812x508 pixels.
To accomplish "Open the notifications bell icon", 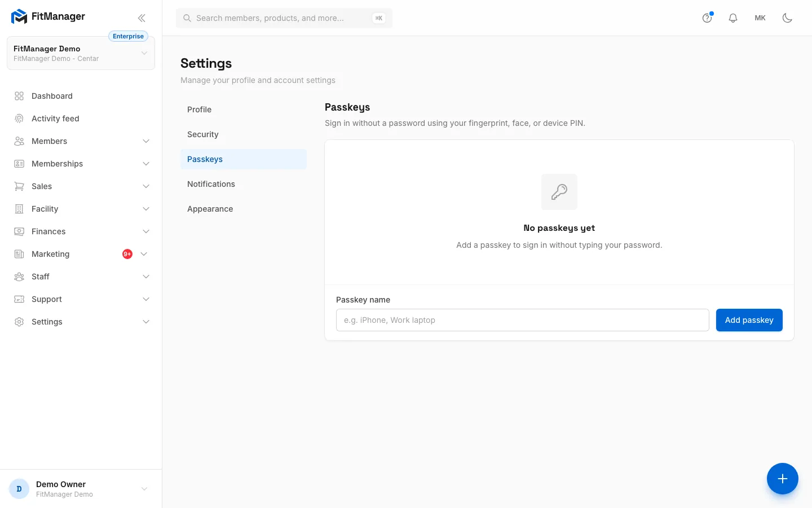I will pyautogui.click(x=733, y=18).
